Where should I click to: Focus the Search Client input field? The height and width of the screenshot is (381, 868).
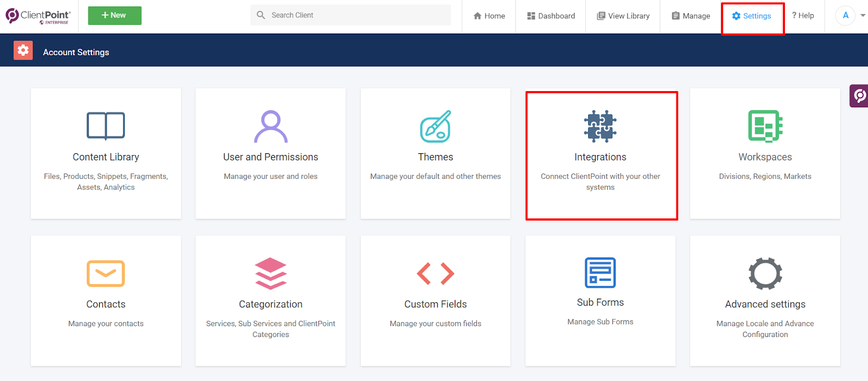pos(350,15)
